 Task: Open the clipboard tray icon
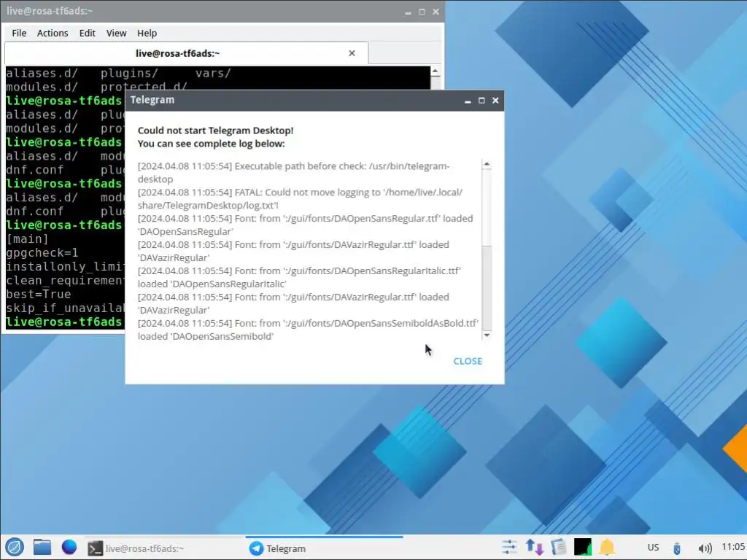[x=558, y=547]
